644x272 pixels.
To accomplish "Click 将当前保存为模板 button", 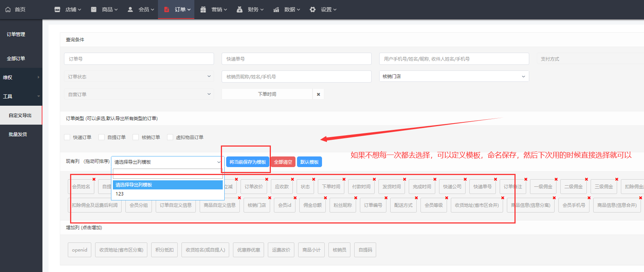I will [x=247, y=162].
